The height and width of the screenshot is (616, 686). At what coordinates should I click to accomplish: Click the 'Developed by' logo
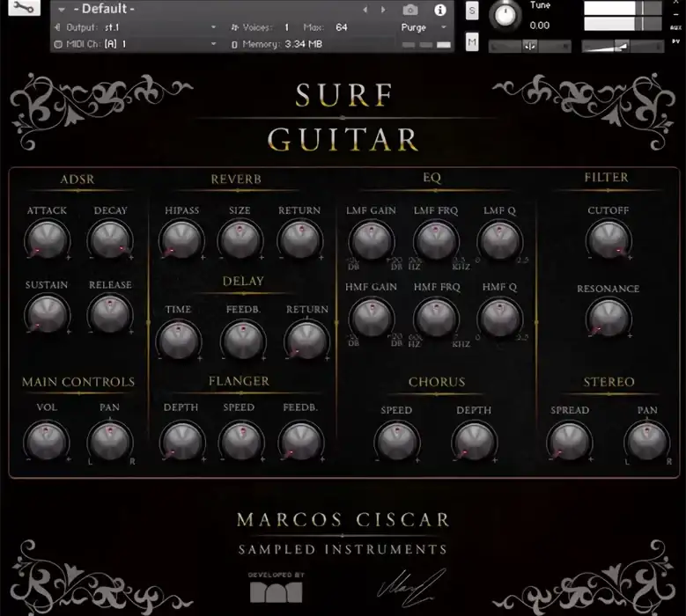pos(277,588)
